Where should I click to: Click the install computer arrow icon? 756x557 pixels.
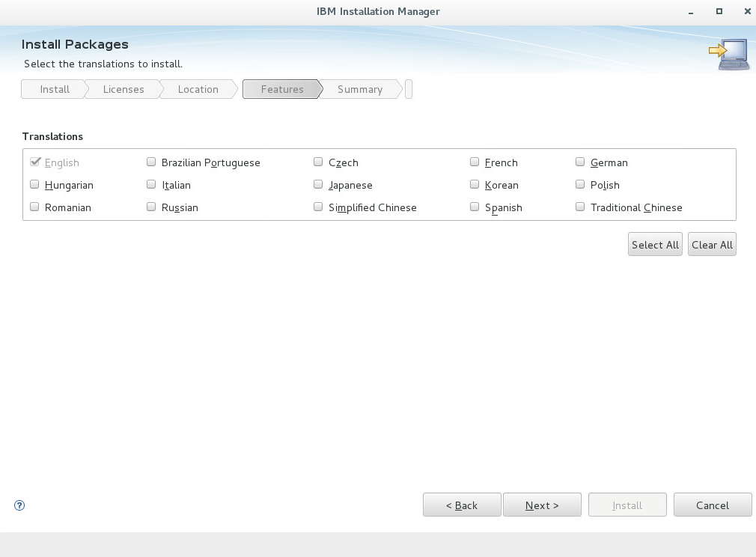pyautogui.click(x=729, y=55)
